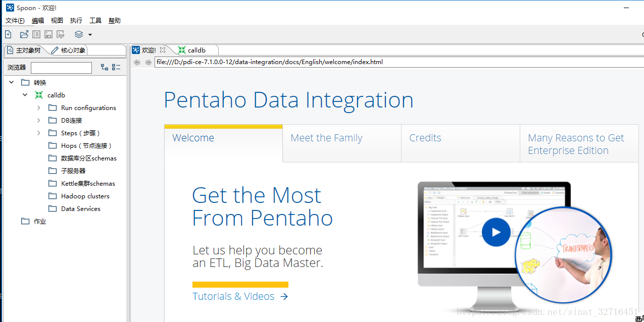Click the Hadoop clusters folder icon
Viewport: 644px width, 322px height.
pos(53,196)
